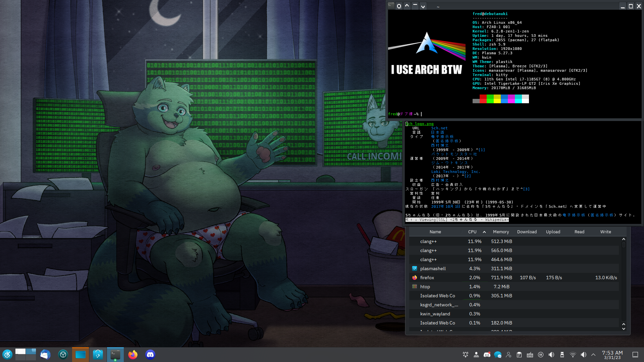Sort processes by Memory column header

[501, 232]
